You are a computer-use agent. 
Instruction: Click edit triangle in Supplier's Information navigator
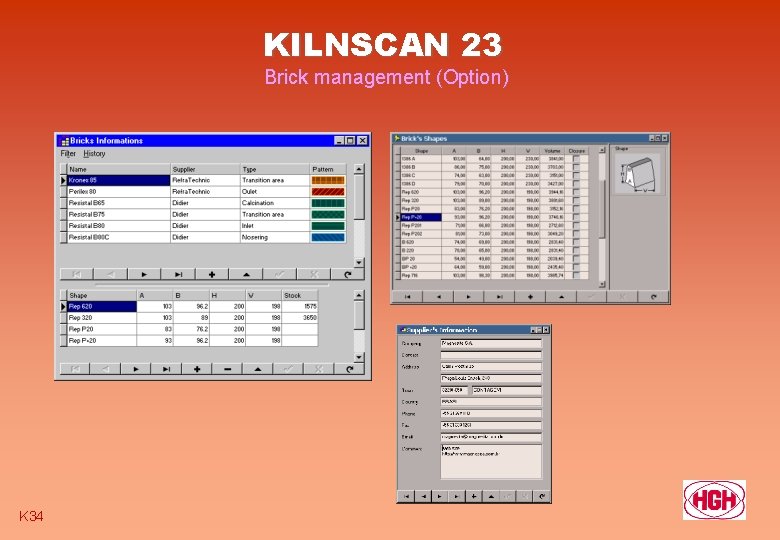tap(491, 496)
